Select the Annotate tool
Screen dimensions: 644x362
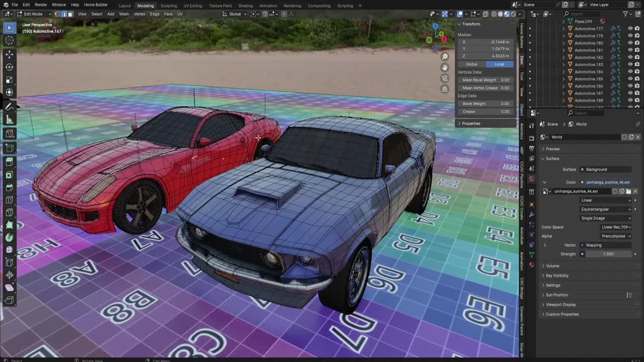pos(9,106)
